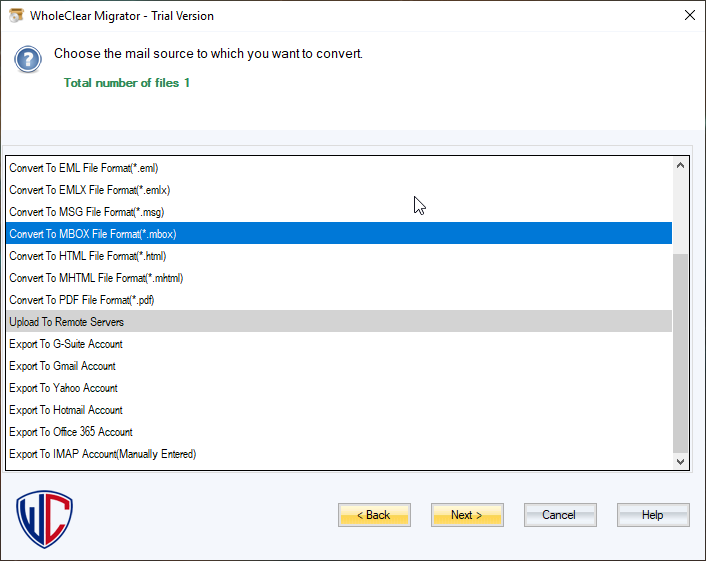Choose Export To G-Suite Account
Viewport: 706px width, 561px height.
tap(66, 344)
